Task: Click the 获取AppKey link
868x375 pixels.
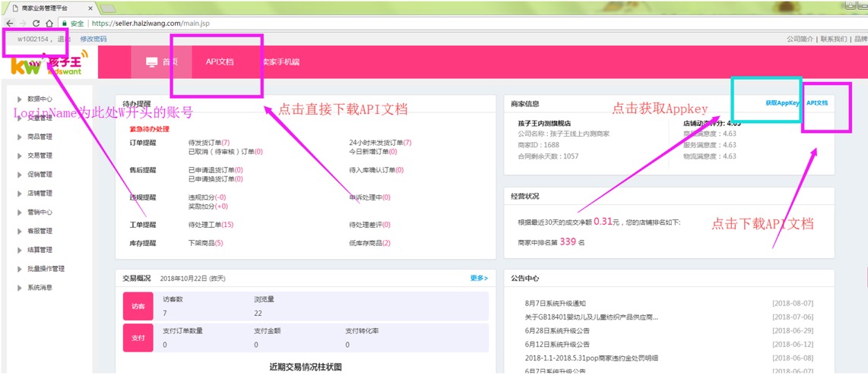Action: point(783,103)
